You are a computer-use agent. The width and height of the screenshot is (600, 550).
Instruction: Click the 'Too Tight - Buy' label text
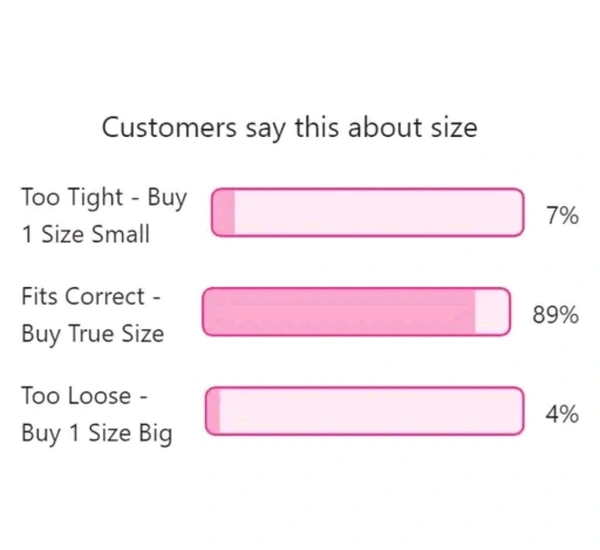pyautogui.click(x=103, y=198)
